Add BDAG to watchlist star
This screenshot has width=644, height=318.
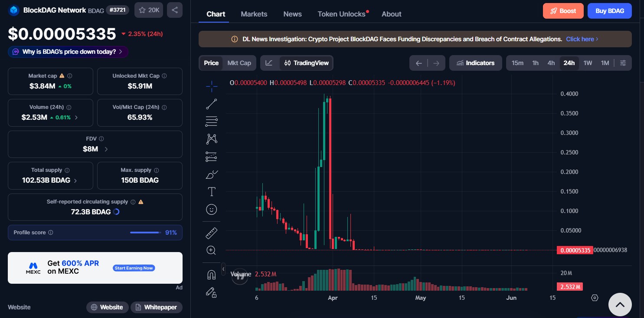(149, 10)
